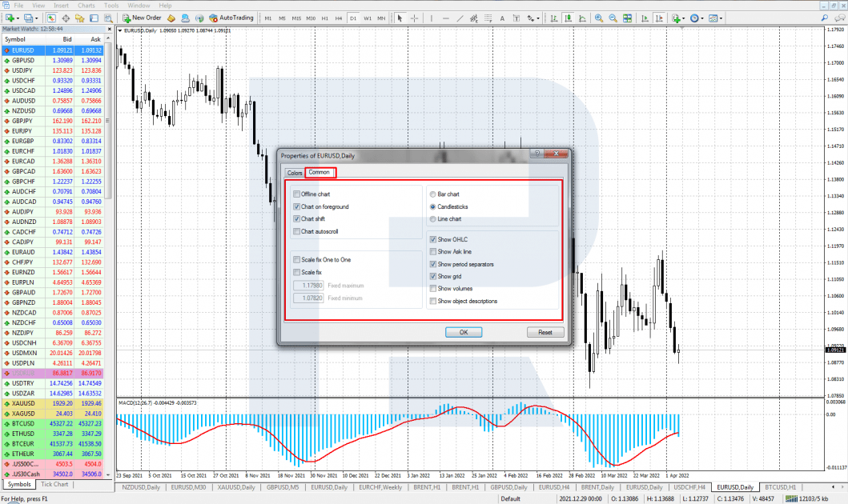Uncheck the Show grid option
The height and width of the screenshot is (504, 848).
(432, 276)
